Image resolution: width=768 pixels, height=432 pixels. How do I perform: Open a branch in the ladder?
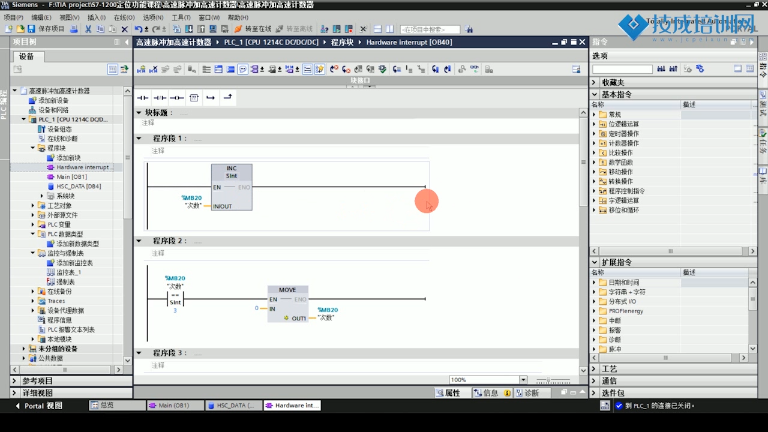tap(211, 98)
